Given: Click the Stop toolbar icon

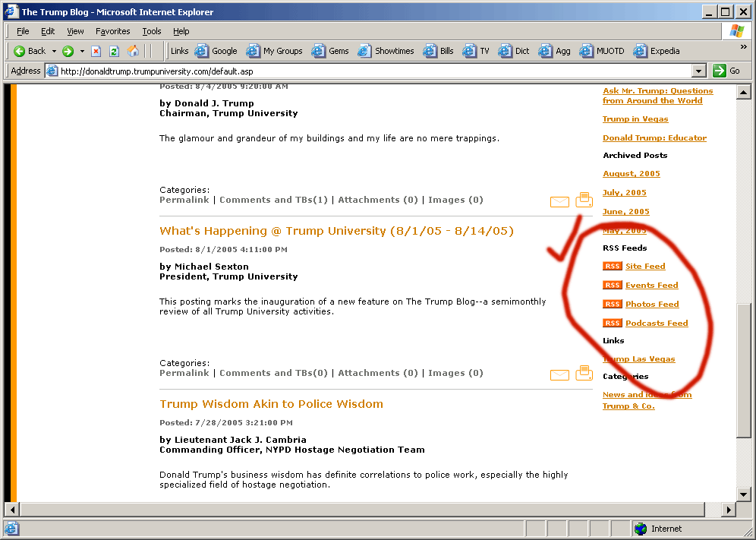Looking at the screenshot, I should [96, 52].
